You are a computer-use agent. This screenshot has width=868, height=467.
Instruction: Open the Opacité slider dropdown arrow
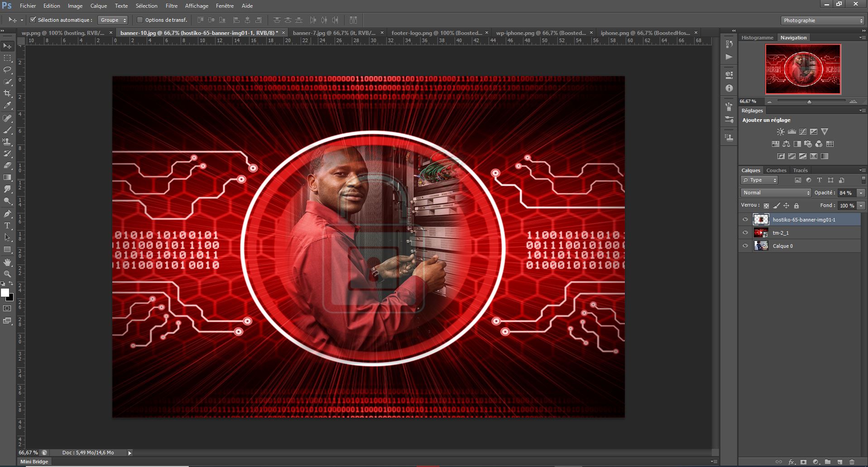coord(861,193)
